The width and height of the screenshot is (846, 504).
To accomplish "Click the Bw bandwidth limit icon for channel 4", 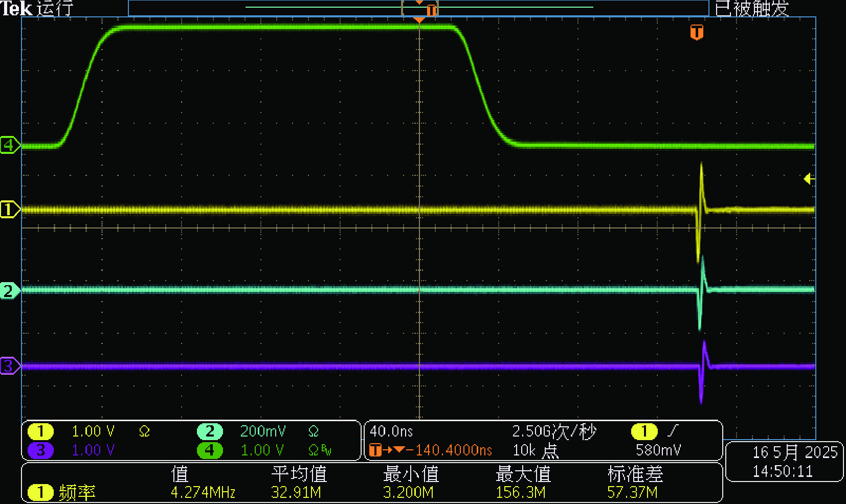I will click(x=326, y=450).
